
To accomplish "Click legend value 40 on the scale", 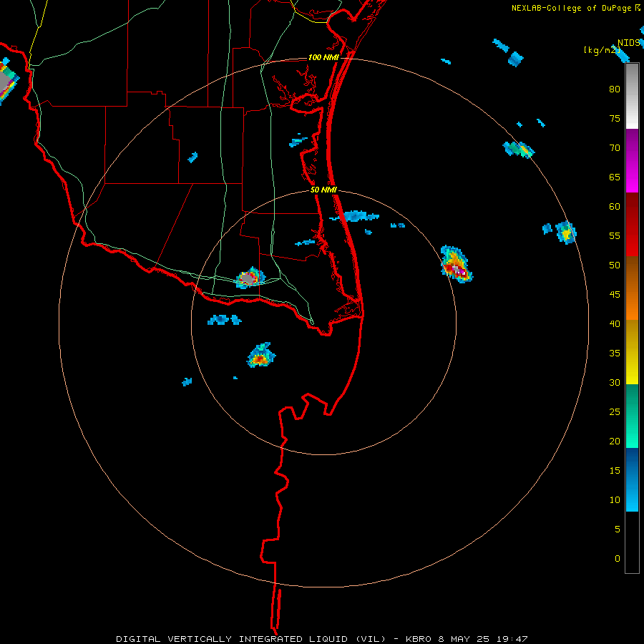I will [x=615, y=323].
